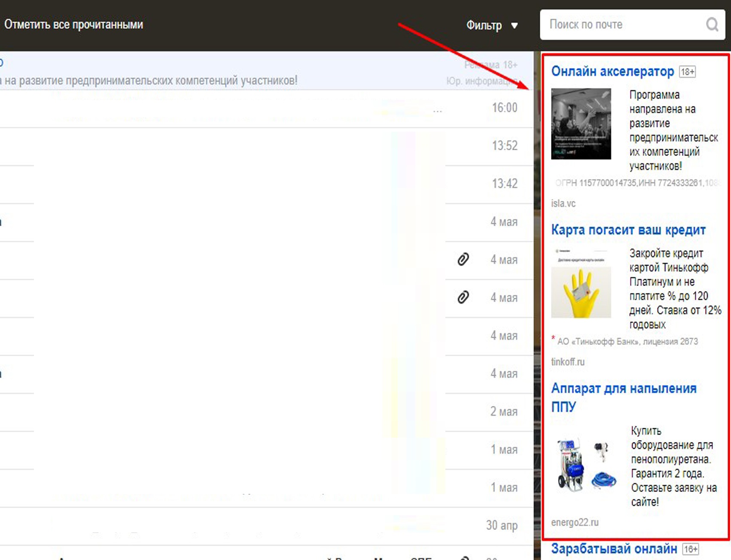Visit the tinkoff.ru site link
731x560 pixels.
tap(567, 362)
